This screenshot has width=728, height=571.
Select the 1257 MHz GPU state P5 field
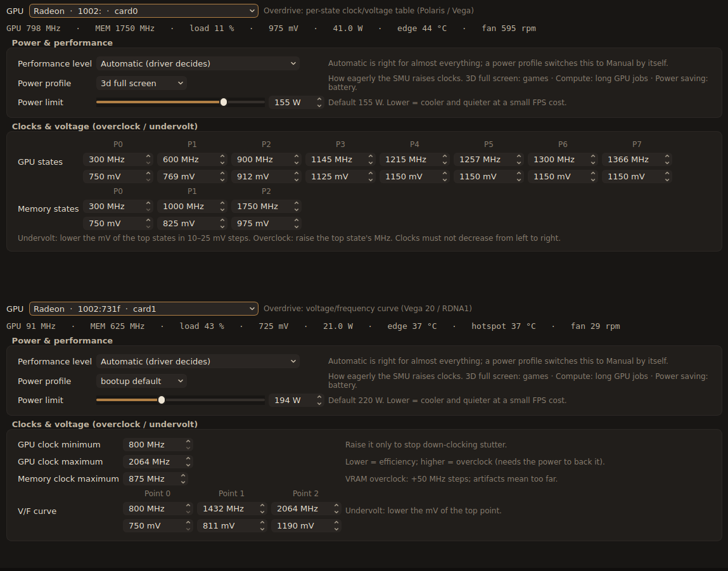489,160
